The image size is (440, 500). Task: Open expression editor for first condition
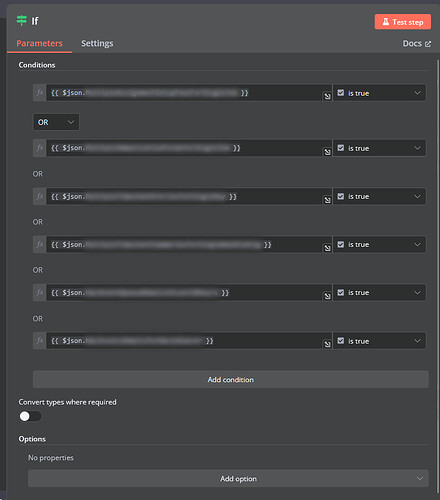[327, 96]
